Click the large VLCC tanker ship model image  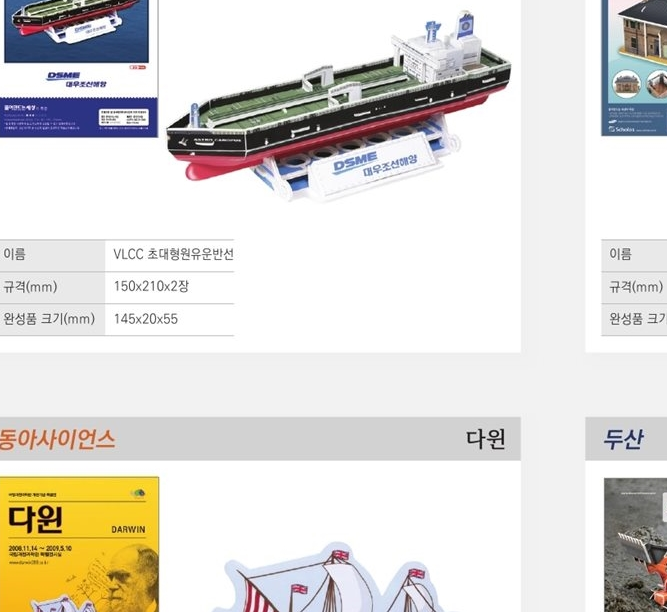click(339, 105)
